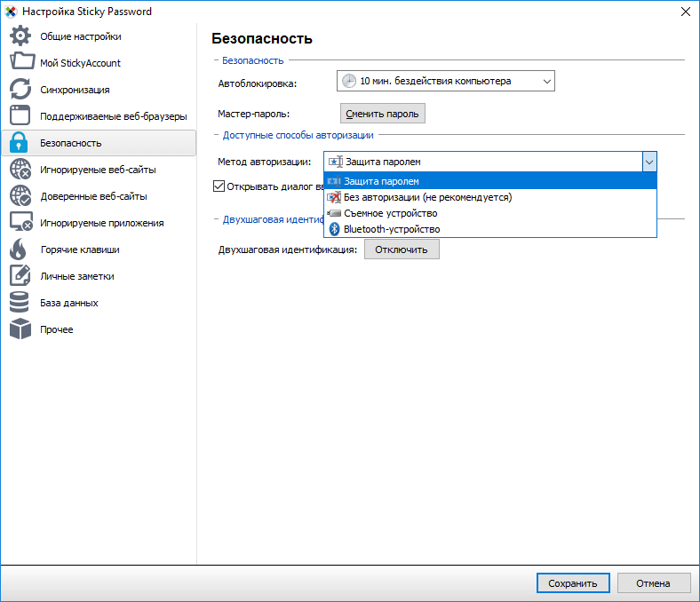Select the Безопасность sidebar item
This screenshot has width=700, height=602.
99,143
